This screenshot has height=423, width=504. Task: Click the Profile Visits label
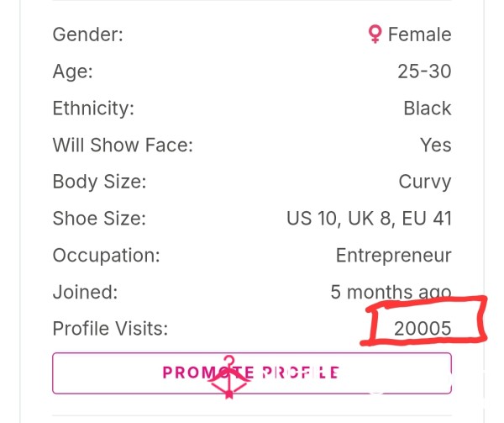click(110, 329)
